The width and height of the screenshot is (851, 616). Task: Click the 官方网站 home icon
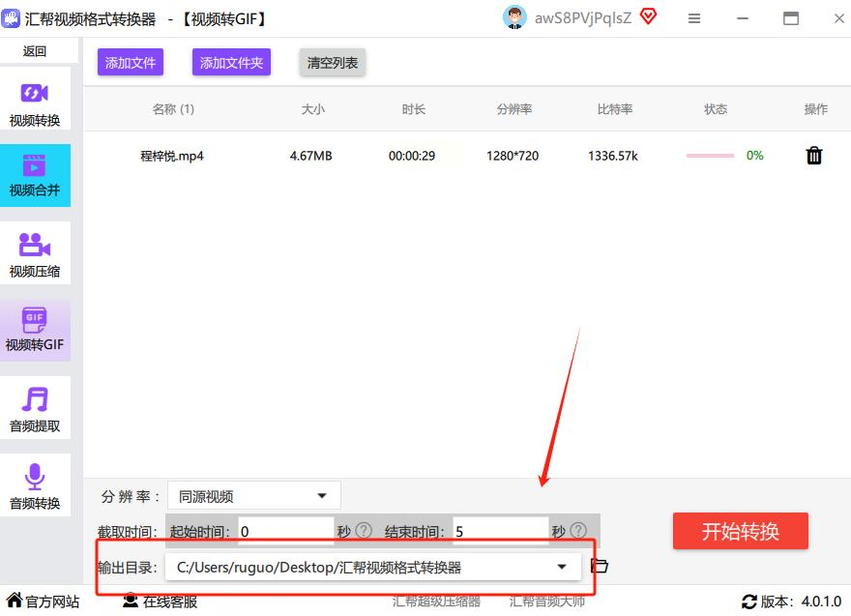coord(15,601)
